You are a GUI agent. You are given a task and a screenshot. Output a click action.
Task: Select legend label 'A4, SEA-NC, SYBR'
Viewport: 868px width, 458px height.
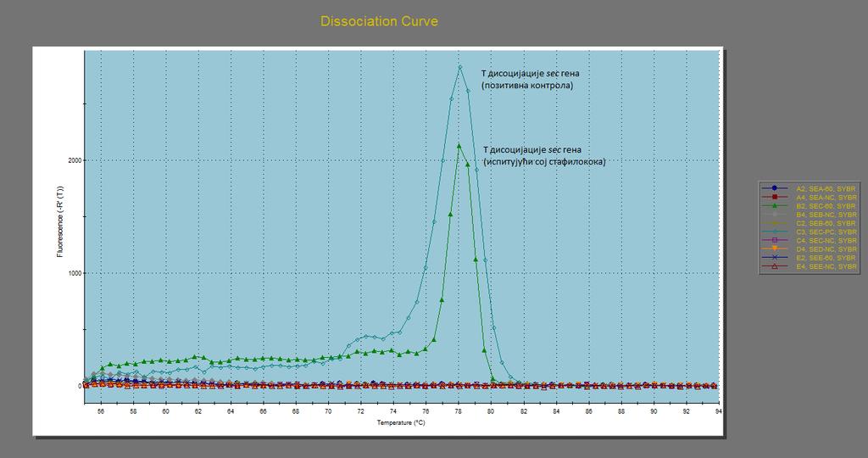[826, 197]
